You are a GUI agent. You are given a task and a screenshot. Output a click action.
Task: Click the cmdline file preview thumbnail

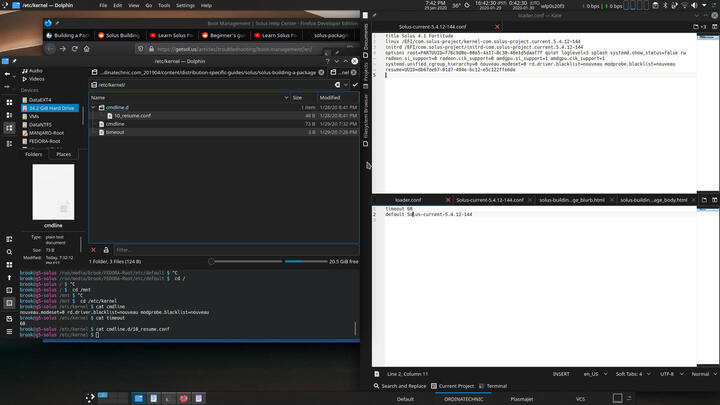[x=53, y=192]
